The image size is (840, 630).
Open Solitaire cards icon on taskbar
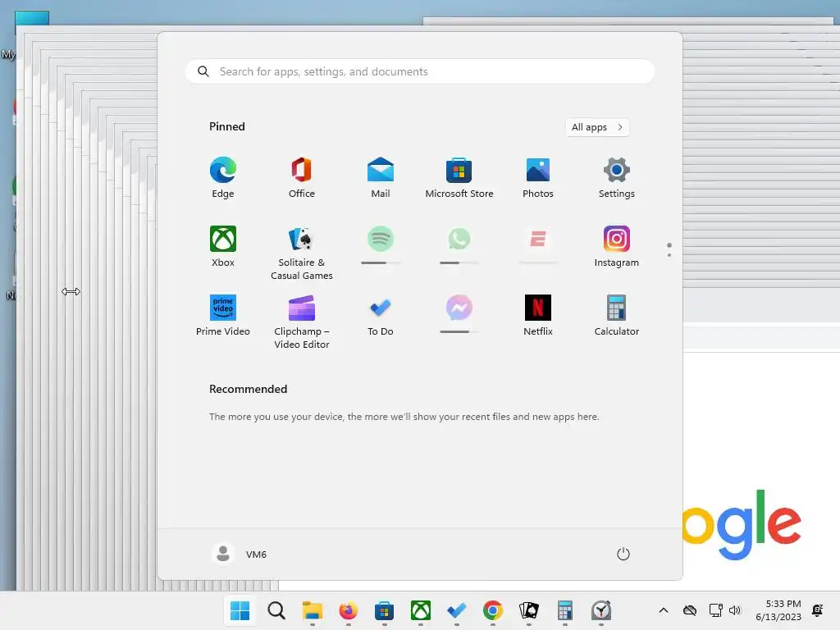pos(529,610)
